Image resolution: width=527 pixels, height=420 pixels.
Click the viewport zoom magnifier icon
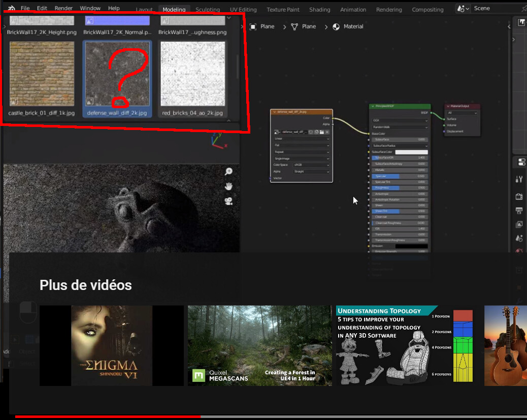click(228, 172)
